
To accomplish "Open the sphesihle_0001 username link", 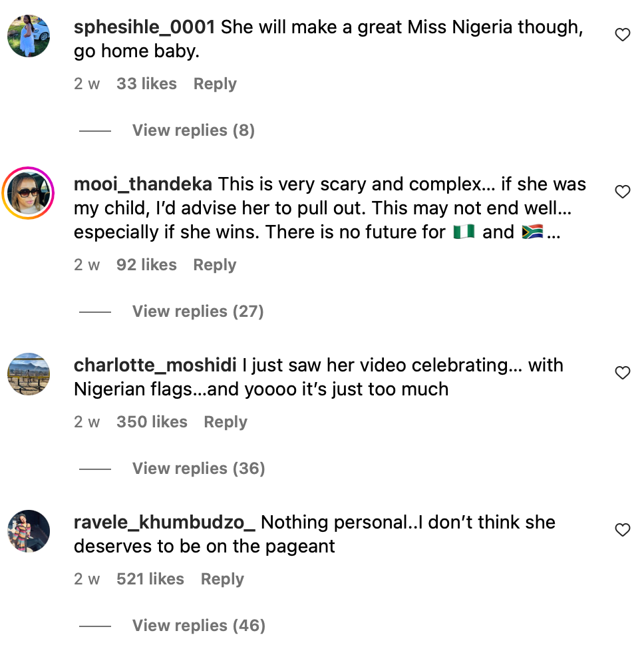I will coord(144,28).
